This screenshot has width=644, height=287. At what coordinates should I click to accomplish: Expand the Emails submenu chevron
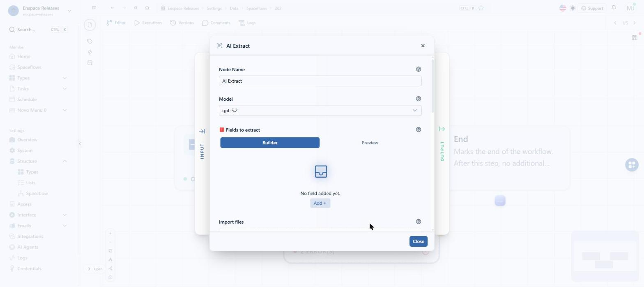(64, 226)
